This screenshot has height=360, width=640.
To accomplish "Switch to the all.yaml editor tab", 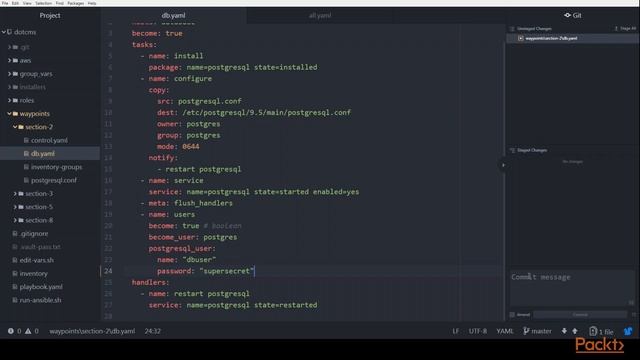I will coord(320,15).
